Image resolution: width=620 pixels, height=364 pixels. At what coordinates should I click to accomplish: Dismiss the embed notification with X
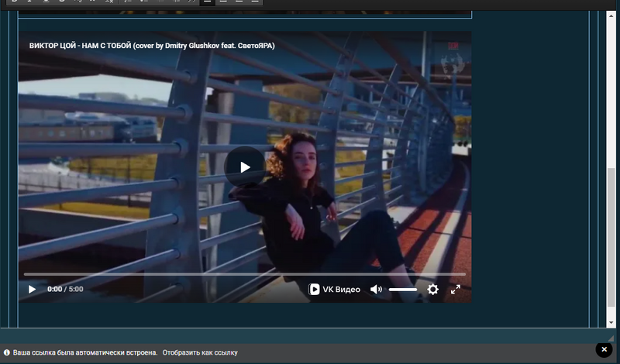tap(604, 349)
